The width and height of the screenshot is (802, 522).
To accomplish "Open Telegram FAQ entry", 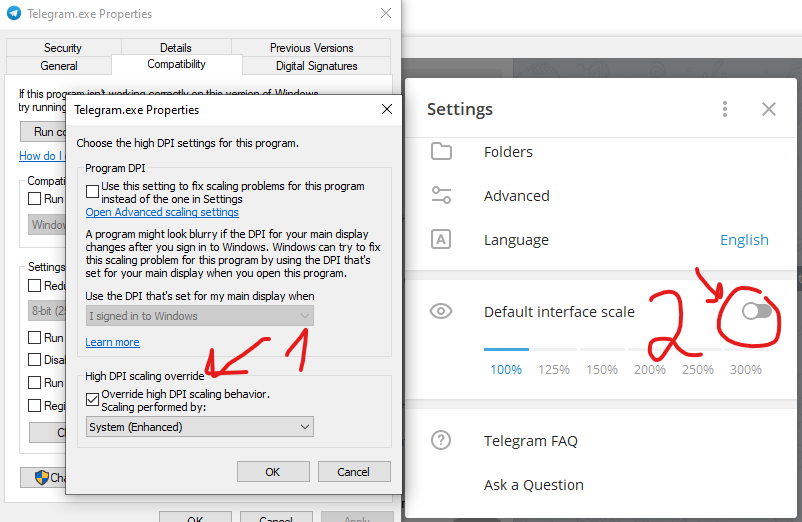I will point(601,441).
